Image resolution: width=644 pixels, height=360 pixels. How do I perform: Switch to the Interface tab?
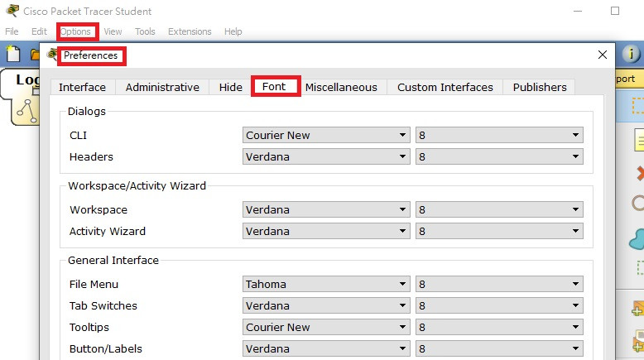(x=83, y=87)
